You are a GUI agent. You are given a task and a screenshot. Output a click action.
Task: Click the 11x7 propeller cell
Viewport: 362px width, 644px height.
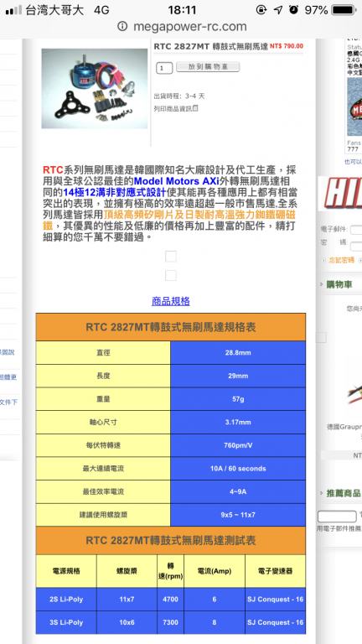(127, 600)
